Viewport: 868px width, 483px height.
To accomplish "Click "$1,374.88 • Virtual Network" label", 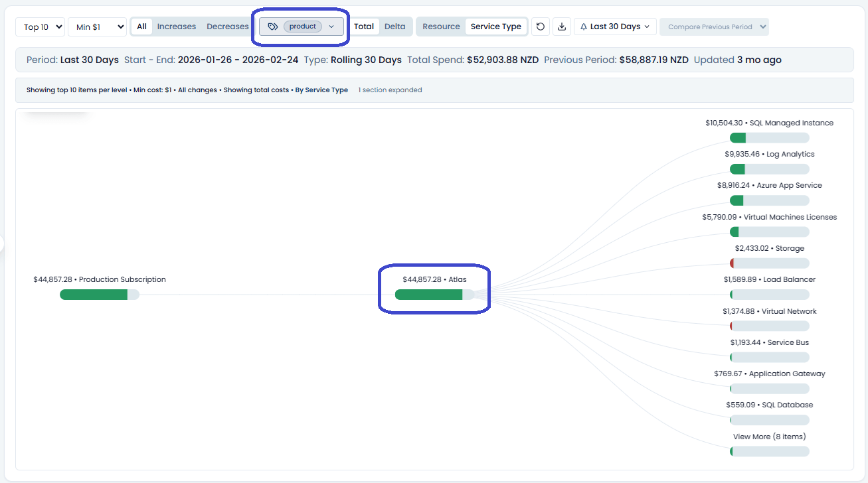I will 770,311.
